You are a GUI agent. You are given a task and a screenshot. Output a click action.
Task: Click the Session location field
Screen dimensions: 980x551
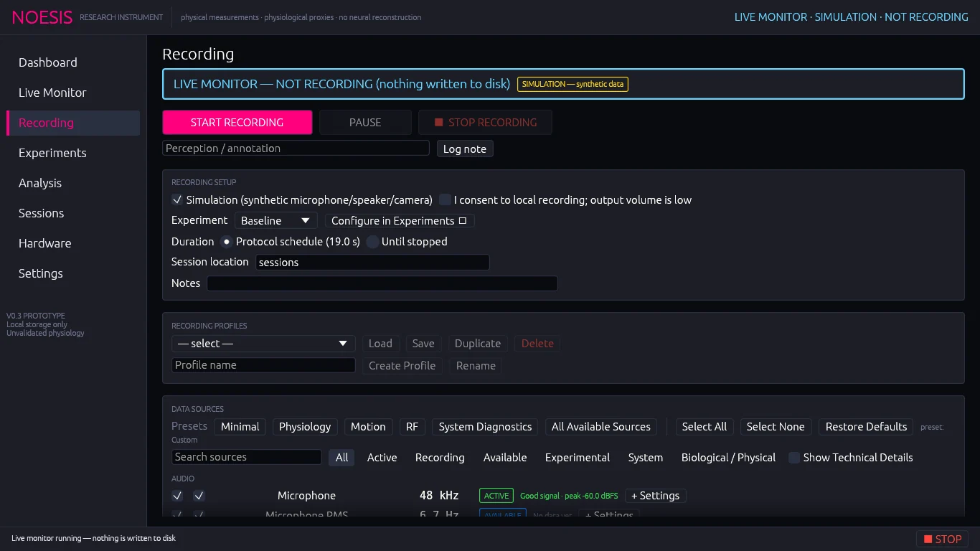click(372, 263)
